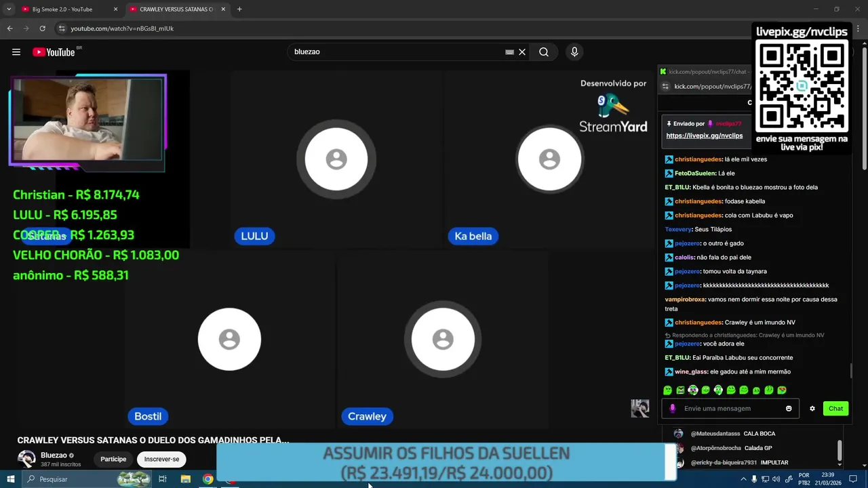Focus the Envie uma mensagem input

(x=729, y=409)
